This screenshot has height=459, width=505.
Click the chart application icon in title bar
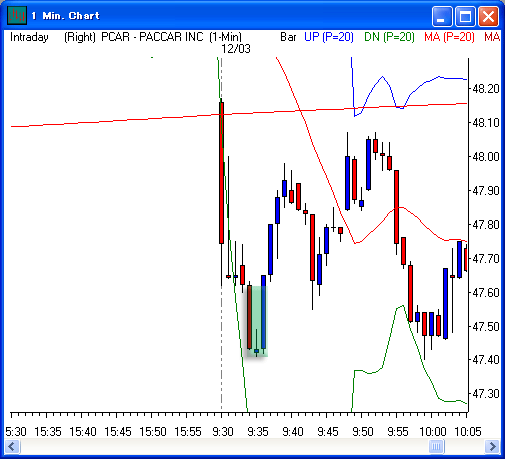17,16
